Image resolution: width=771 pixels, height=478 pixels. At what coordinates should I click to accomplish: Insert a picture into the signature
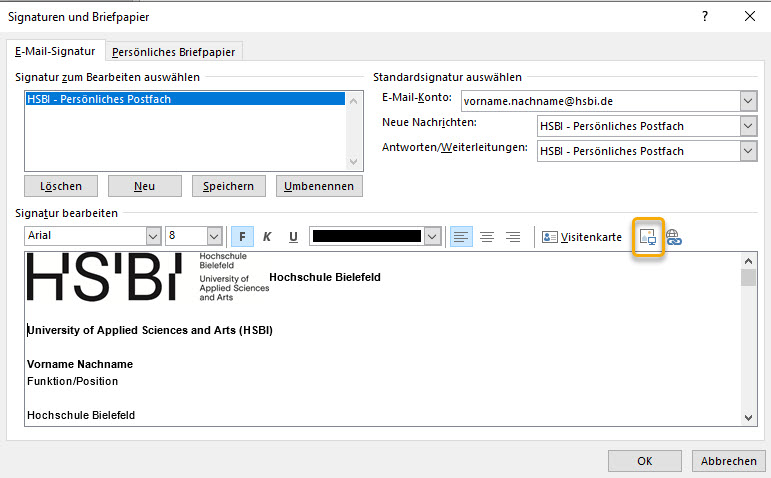tap(648, 237)
